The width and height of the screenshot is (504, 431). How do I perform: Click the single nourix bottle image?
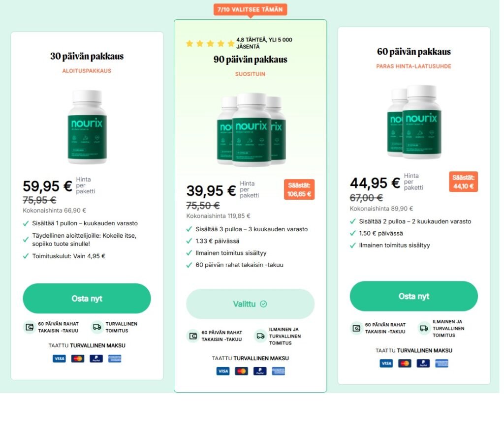(x=87, y=127)
